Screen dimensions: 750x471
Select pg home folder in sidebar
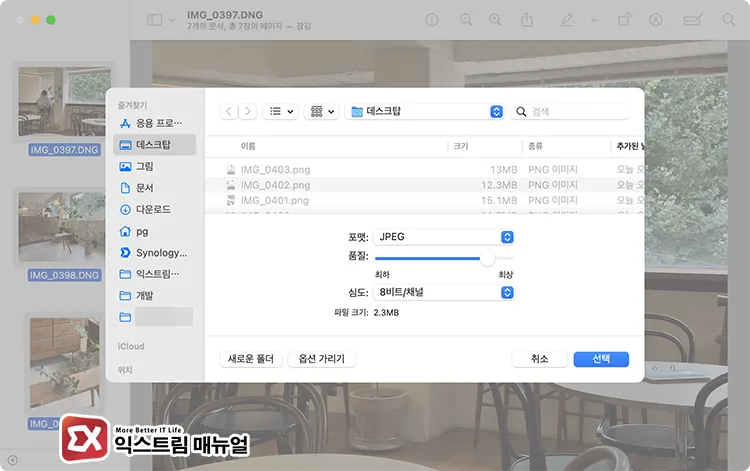(154, 231)
